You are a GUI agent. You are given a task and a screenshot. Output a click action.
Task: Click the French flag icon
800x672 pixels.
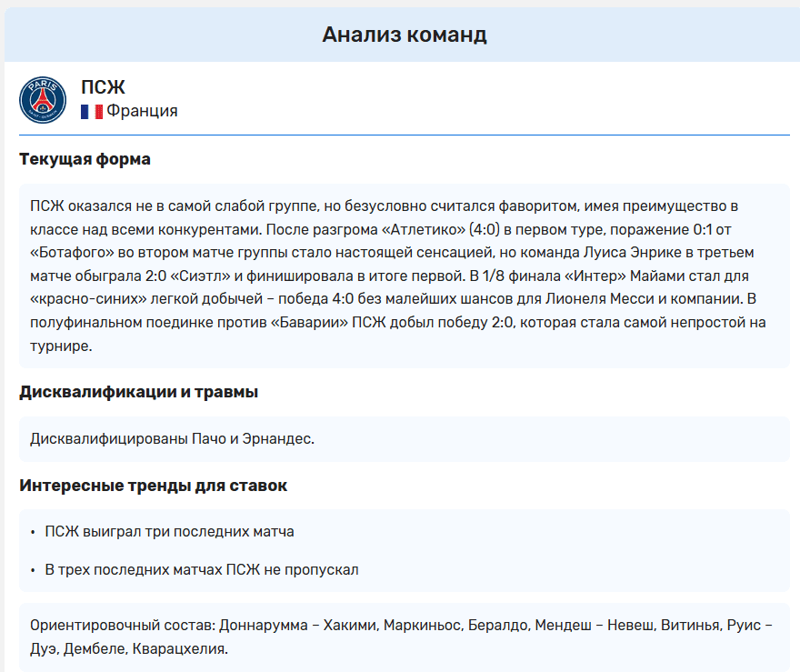(92, 111)
